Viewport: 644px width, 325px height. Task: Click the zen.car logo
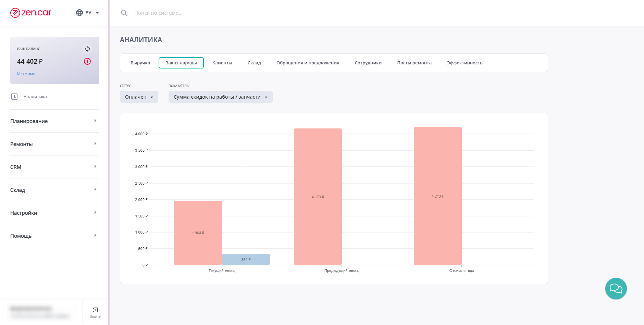[30, 13]
